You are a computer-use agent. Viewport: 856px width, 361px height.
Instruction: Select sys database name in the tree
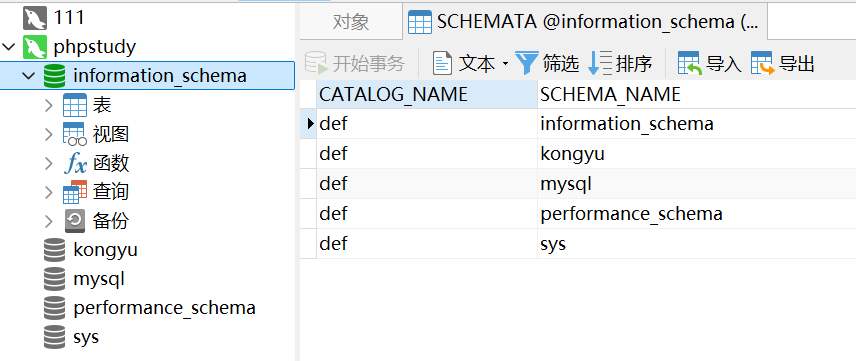tap(86, 338)
